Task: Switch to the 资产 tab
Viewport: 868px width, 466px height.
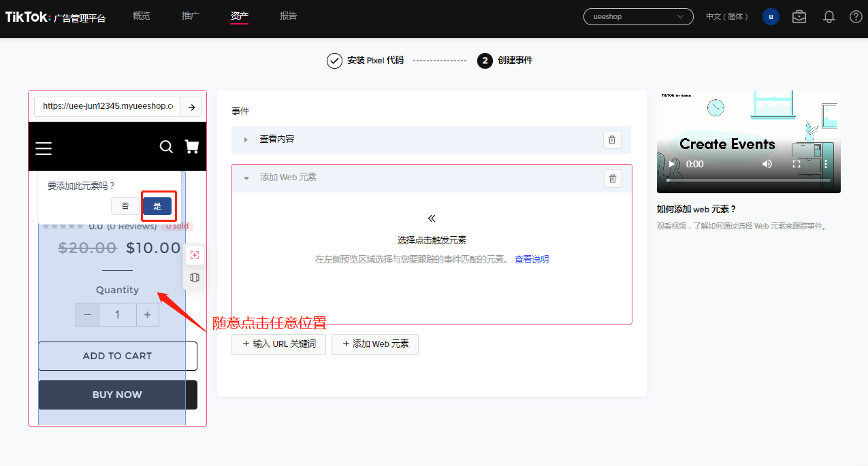Action: (240, 16)
